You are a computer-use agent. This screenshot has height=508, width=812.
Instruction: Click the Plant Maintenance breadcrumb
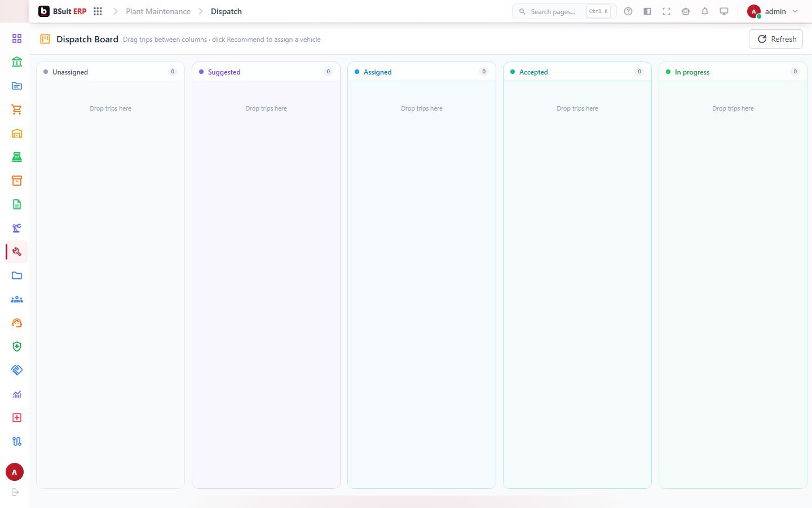tap(158, 11)
